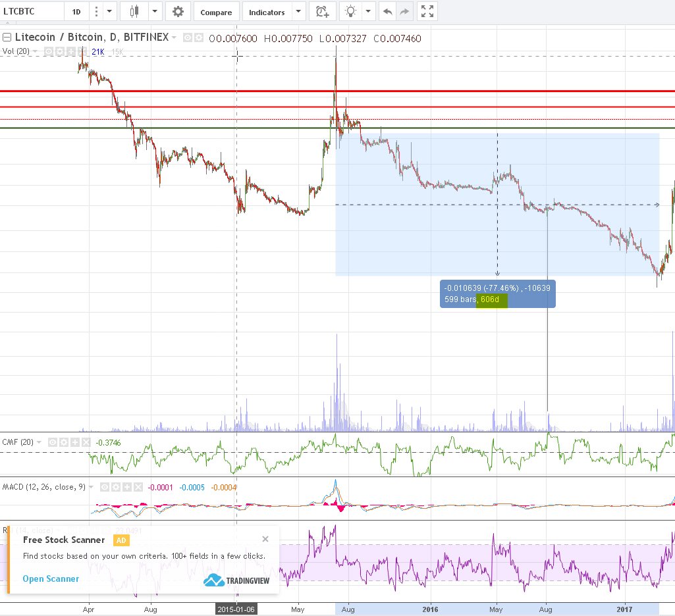Open the Vol (20) indicator dropdown arrow

(35, 51)
